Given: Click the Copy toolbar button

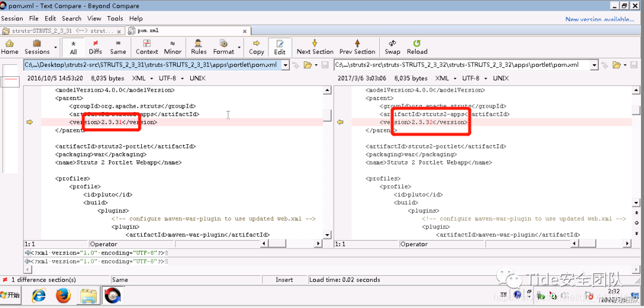Looking at the screenshot, I should click(256, 47).
